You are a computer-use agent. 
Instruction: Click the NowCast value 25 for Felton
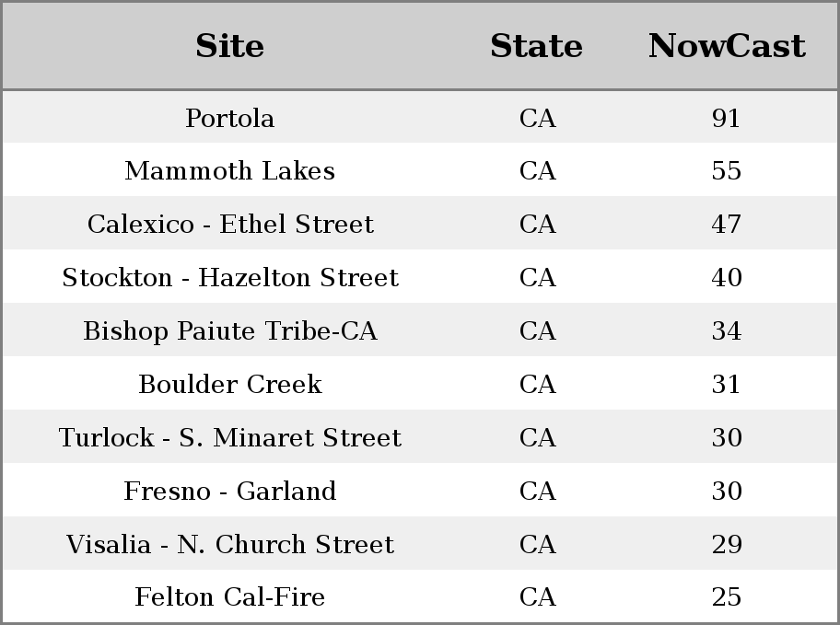coord(727,597)
